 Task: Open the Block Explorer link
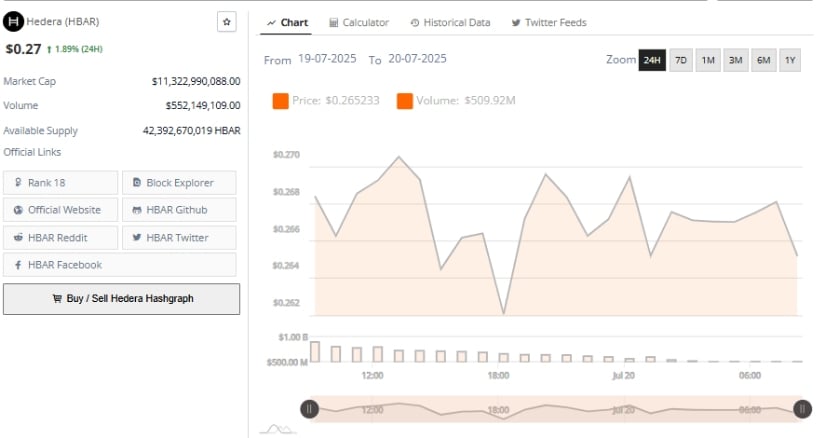(179, 183)
